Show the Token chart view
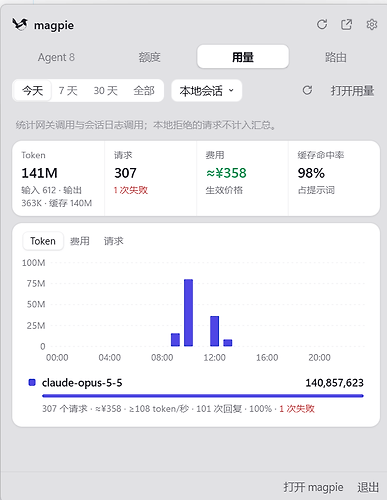 click(x=43, y=241)
